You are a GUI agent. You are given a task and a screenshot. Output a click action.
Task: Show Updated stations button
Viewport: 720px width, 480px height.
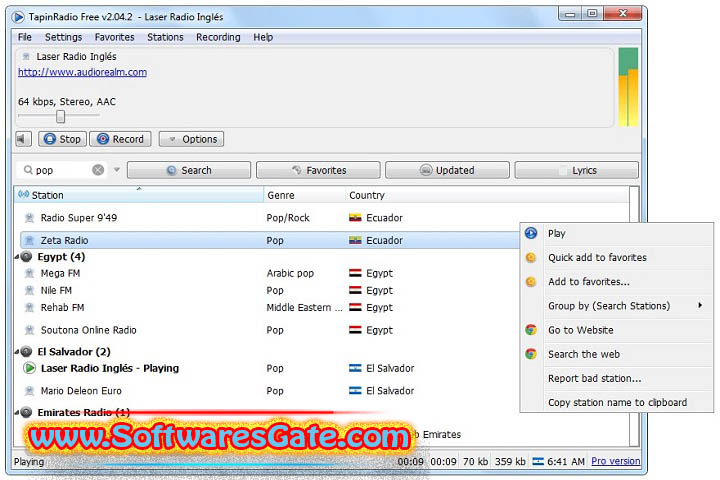447,170
